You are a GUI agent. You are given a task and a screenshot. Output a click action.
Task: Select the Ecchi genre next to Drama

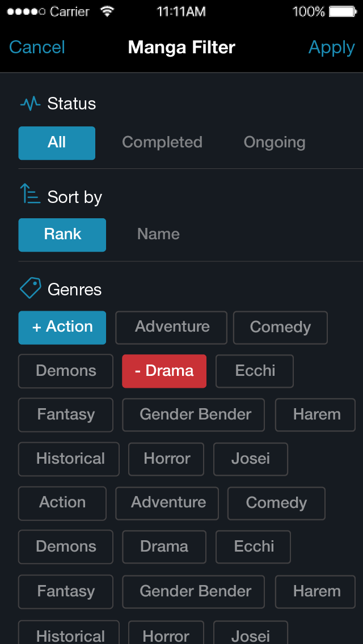(x=255, y=371)
